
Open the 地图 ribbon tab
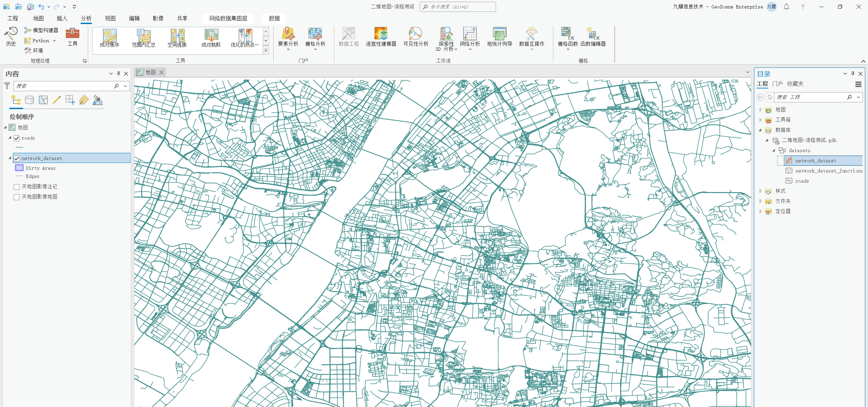tap(38, 18)
